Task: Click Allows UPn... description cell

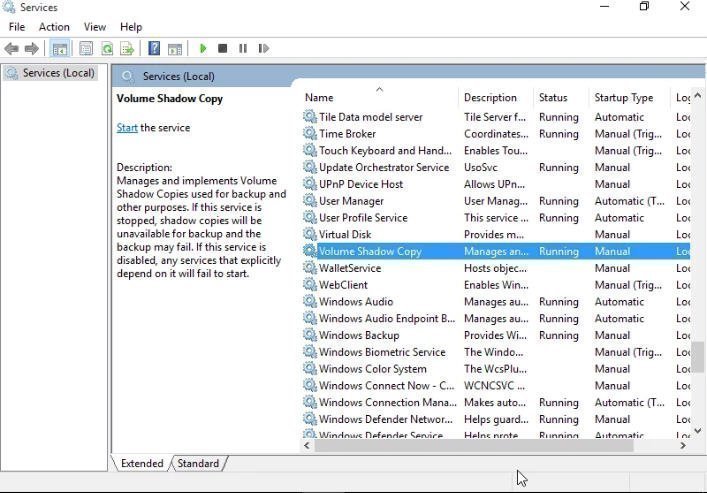Action: 495,184
